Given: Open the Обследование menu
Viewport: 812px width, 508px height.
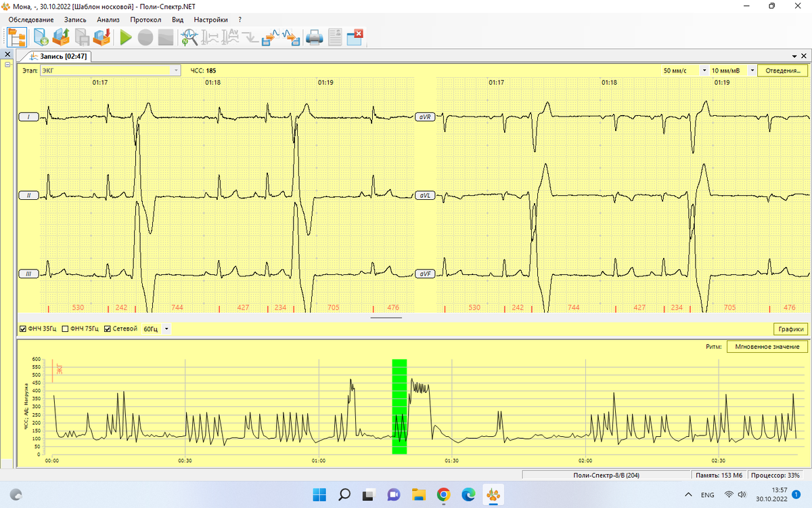Looking at the screenshot, I should (x=31, y=20).
